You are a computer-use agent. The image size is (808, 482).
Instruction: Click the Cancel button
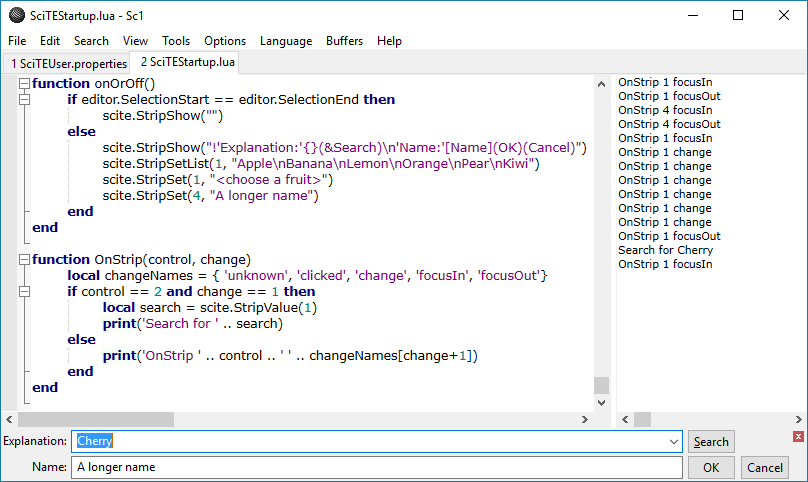click(765, 467)
